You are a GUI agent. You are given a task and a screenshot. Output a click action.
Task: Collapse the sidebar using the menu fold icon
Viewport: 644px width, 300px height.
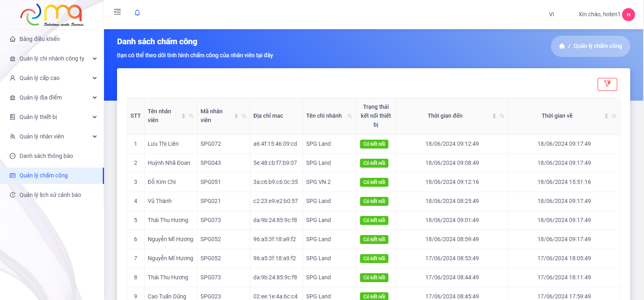pyautogui.click(x=117, y=12)
